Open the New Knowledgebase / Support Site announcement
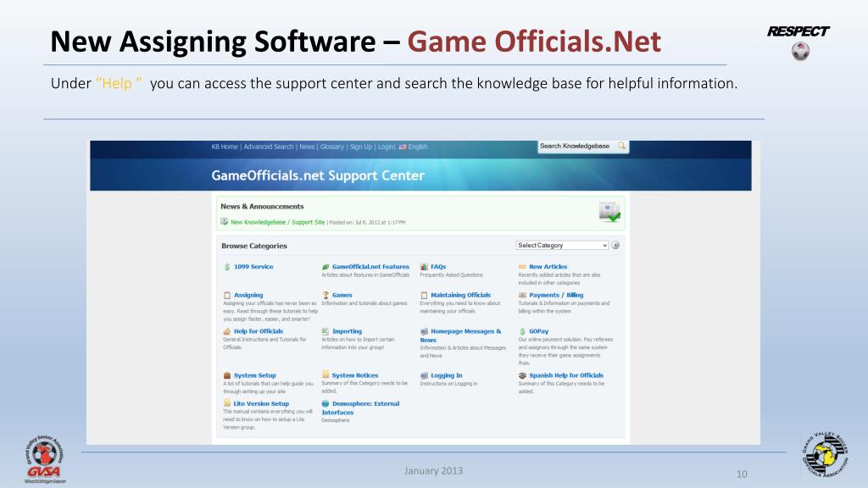The height and width of the screenshot is (488, 868). tap(277, 222)
